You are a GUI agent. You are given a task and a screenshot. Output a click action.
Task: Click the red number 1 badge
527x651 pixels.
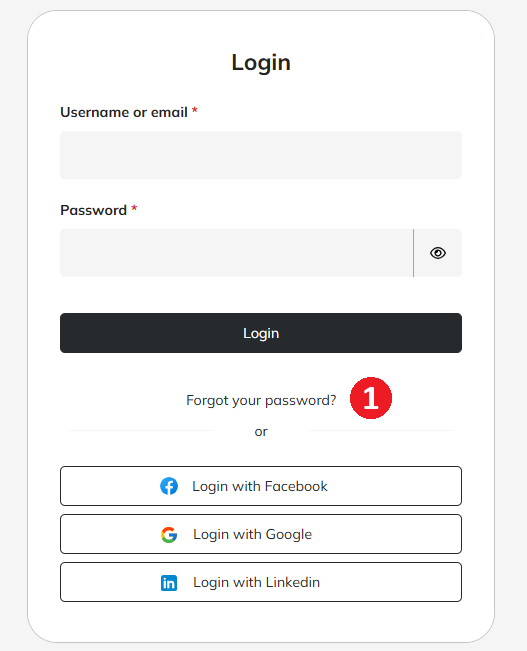371,398
